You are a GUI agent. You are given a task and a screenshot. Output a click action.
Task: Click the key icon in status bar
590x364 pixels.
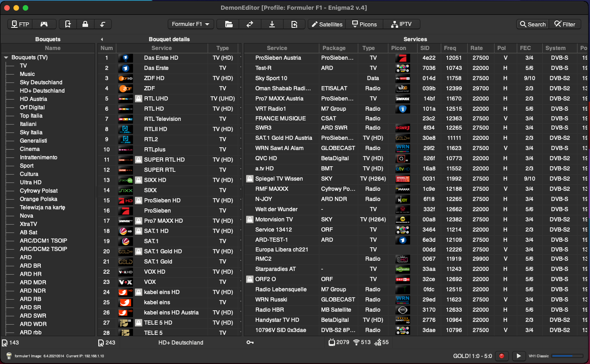(x=250, y=343)
